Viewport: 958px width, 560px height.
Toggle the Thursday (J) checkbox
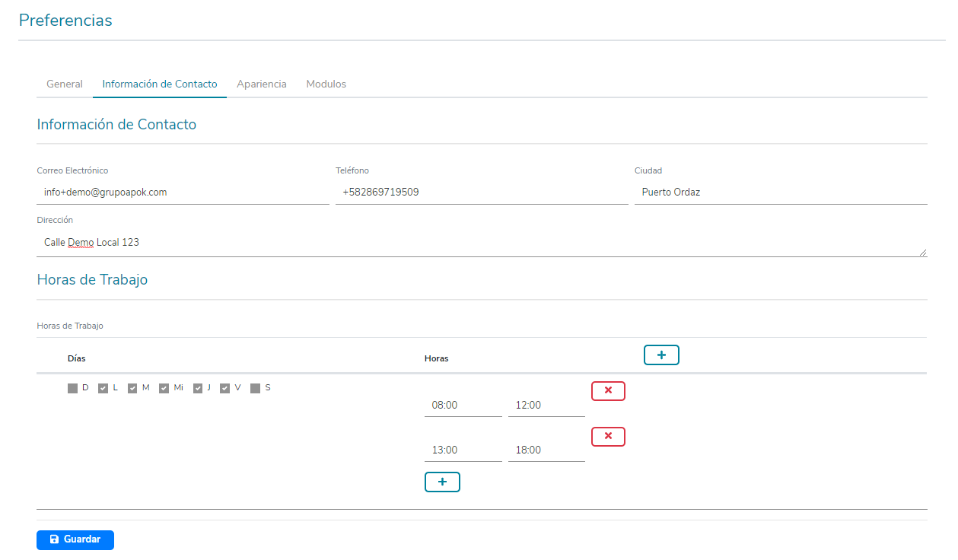tap(198, 388)
